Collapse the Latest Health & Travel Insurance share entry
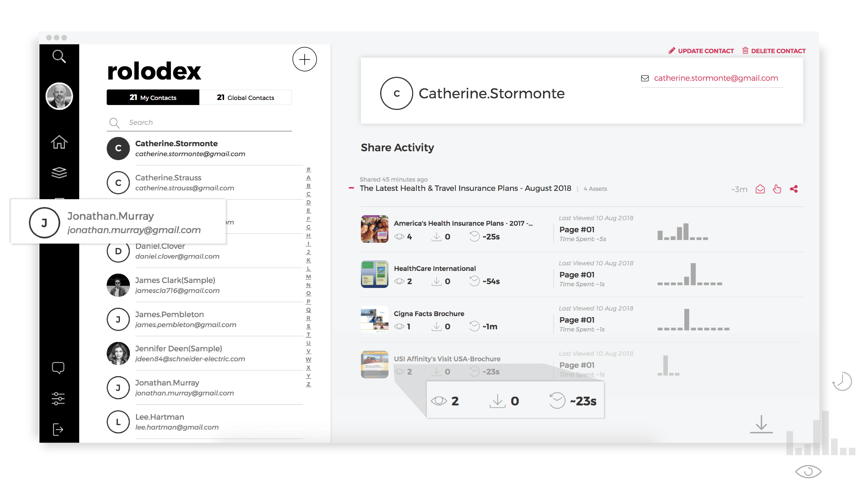Image resolution: width=868 pixels, height=488 pixels. pos(351,188)
